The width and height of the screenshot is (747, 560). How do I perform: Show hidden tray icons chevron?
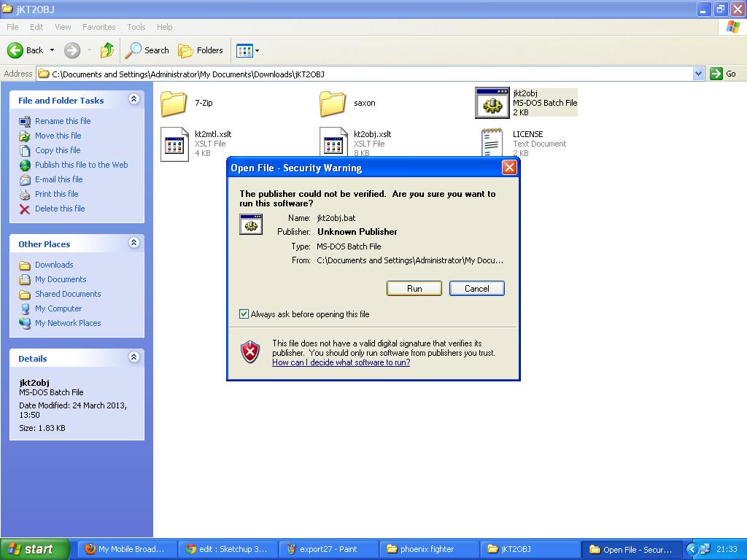(x=692, y=549)
